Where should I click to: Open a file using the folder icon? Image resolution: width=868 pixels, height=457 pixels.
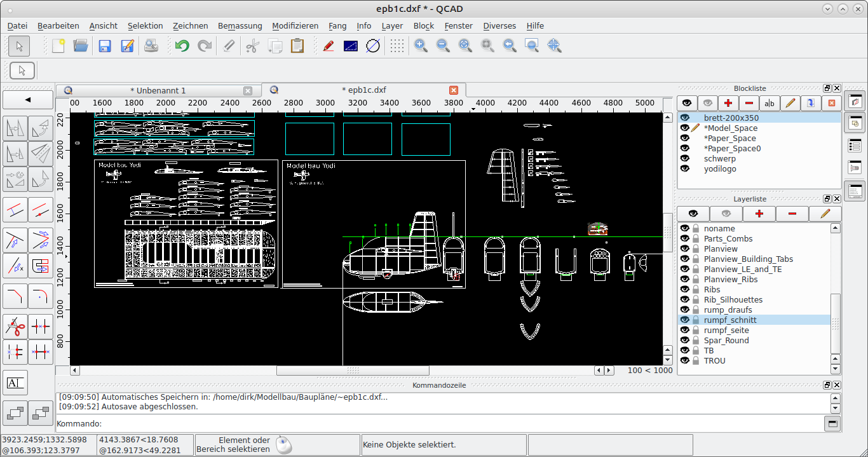[80, 46]
